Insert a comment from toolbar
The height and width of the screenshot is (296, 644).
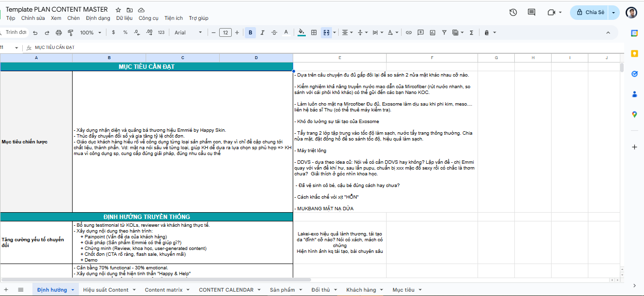(420, 32)
